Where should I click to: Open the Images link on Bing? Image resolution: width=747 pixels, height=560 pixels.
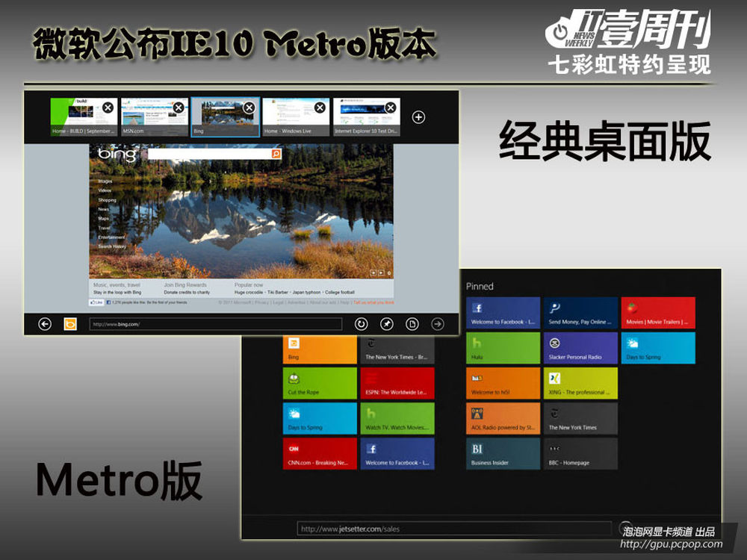(x=105, y=181)
